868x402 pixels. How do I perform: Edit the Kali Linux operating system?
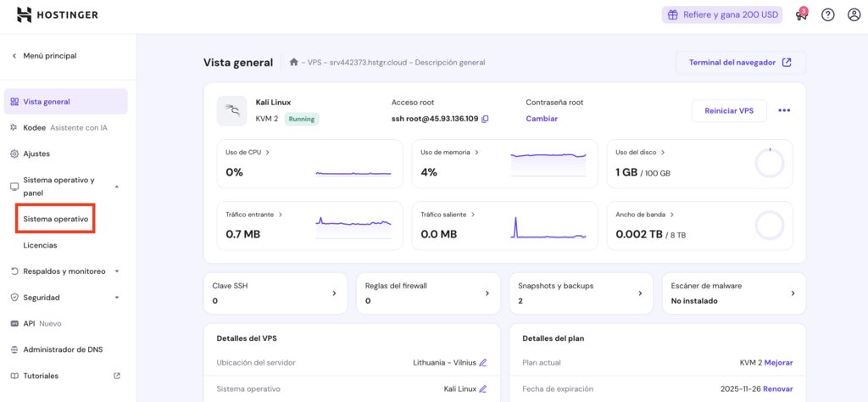tap(483, 388)
